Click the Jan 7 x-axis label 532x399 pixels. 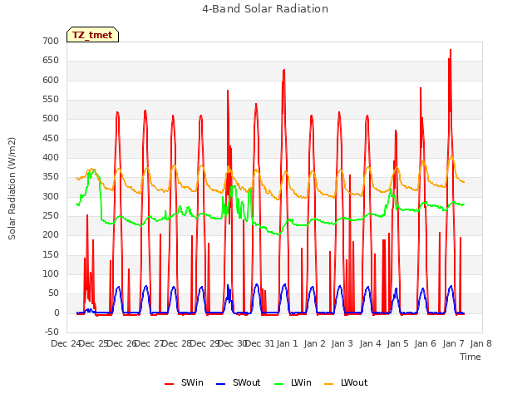click(x=454, y=343)
